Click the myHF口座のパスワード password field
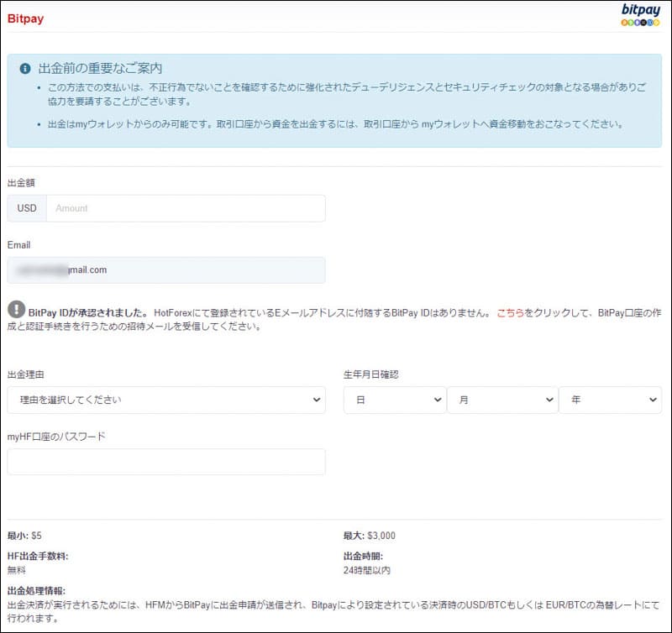 tap(166, 462)
